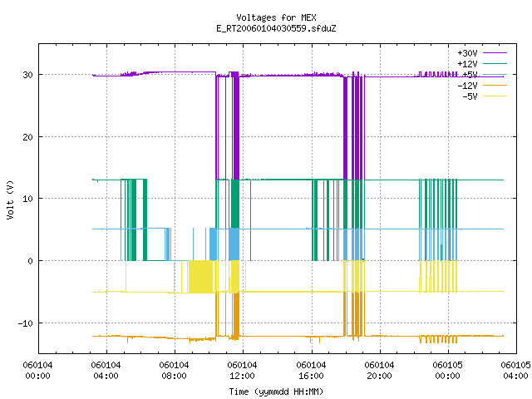532x399 pixels.
Task: Click the '+30V' legend label
Action: click(467, 53)
